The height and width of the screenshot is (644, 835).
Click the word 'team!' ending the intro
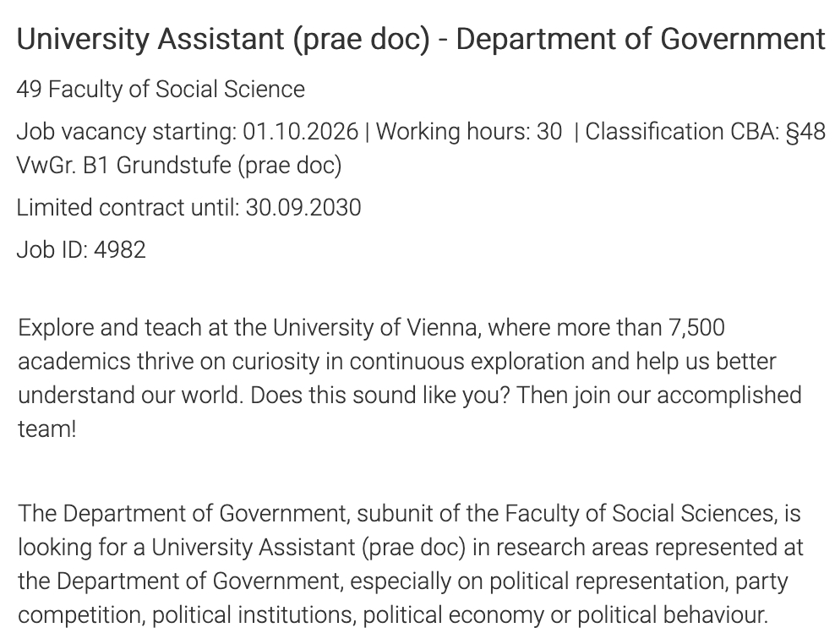pyautogui.click(x=46, y=428)
